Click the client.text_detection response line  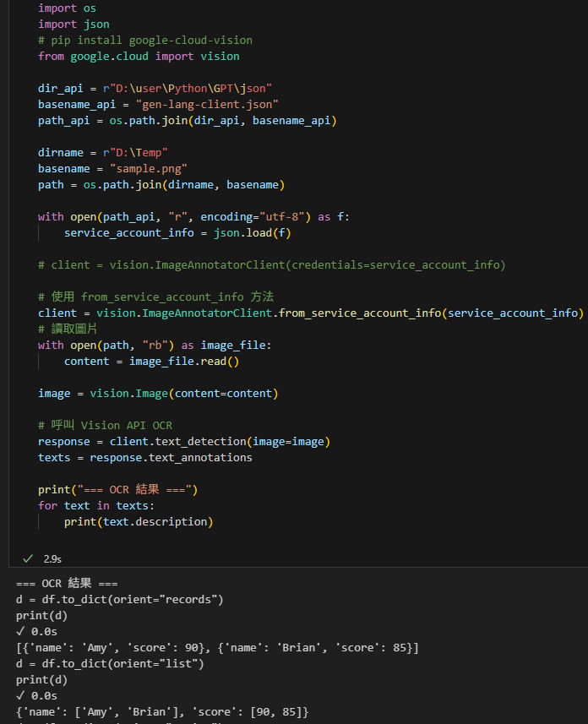click(184, 442)
